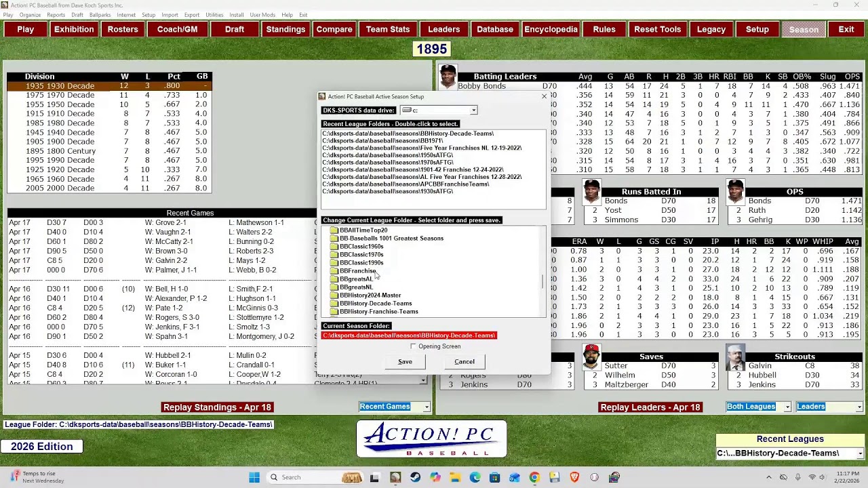Open the Organize menu
The image size is (868, 488).
[x=30, y=15]
